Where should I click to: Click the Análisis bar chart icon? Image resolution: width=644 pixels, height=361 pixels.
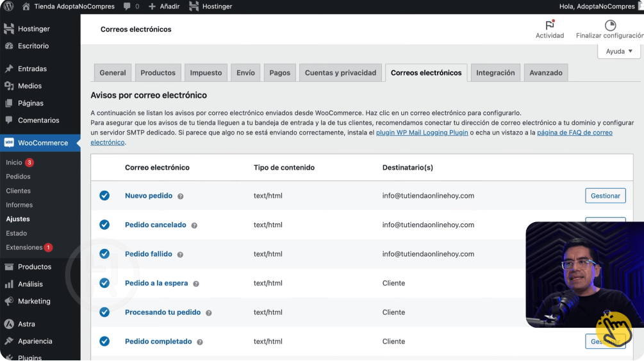coord(9,284)
